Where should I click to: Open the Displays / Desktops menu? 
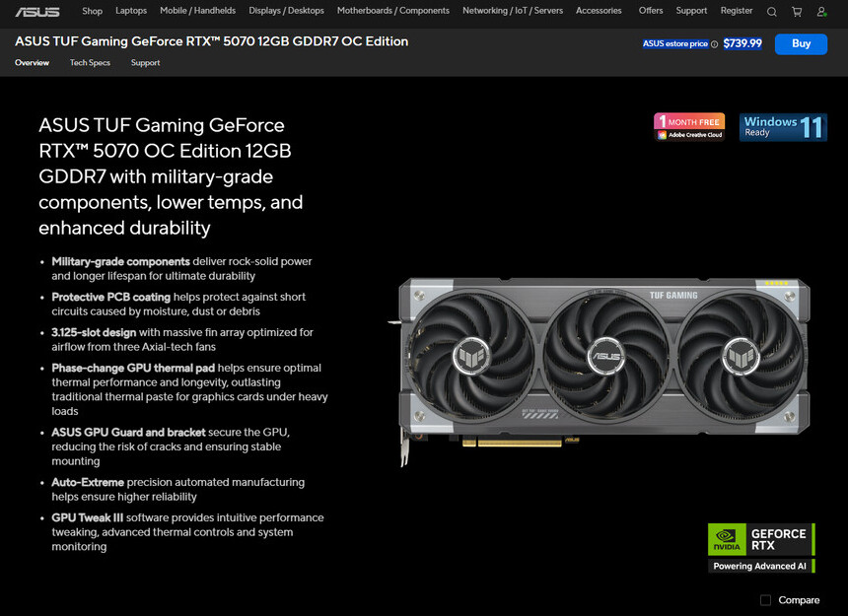286,11
